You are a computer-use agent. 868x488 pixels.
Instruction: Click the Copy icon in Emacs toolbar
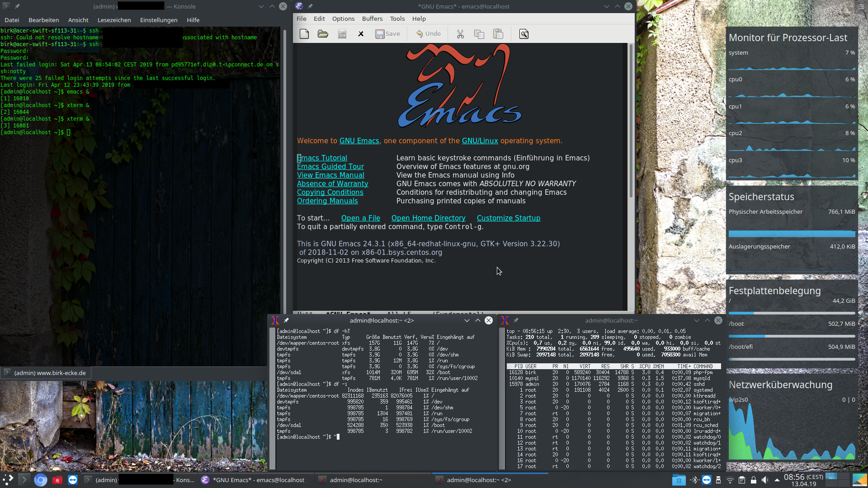point(479,34)
